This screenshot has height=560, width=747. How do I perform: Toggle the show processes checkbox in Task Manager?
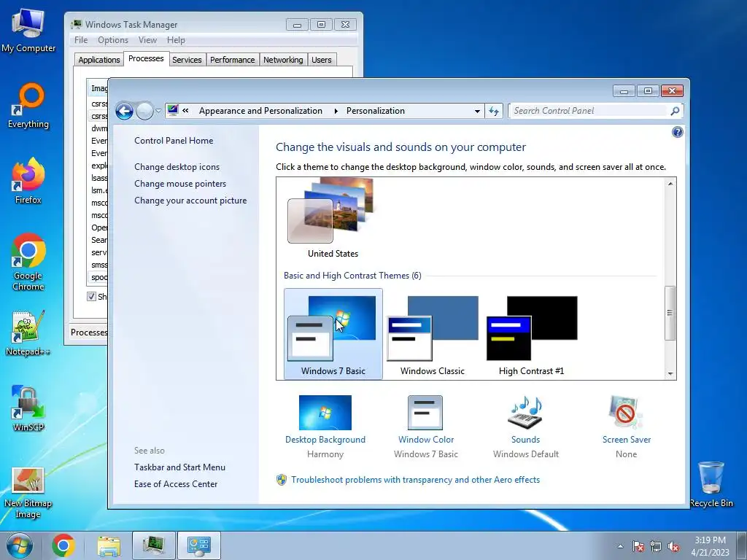click(91, 296)
